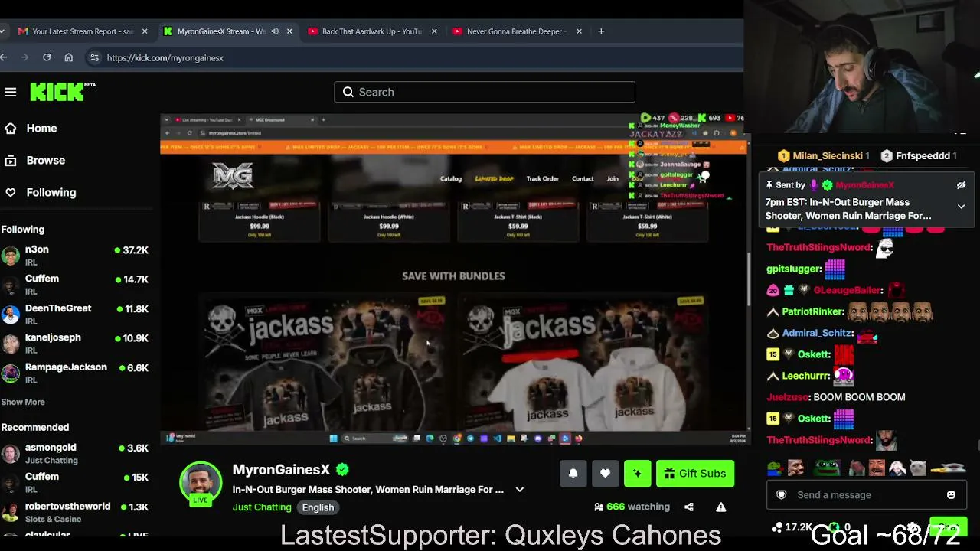
Task: Go back to the previous page
Action: pos(4,57)
